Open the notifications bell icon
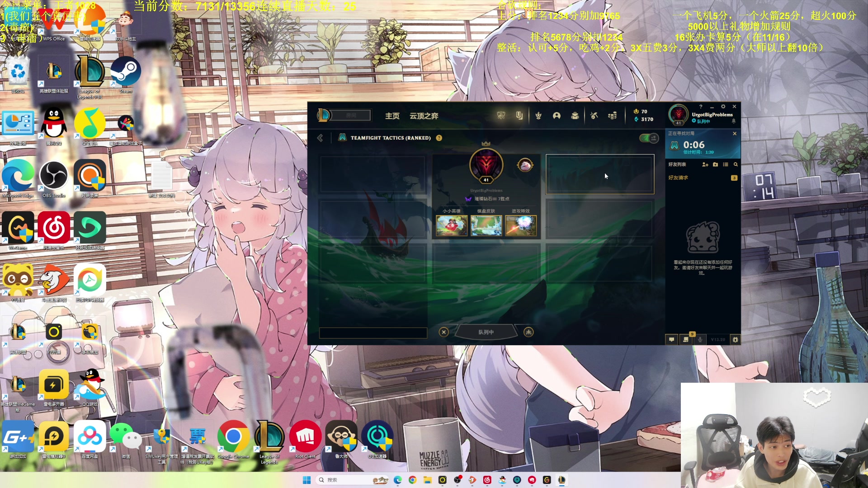 click(x=734, y=121)
